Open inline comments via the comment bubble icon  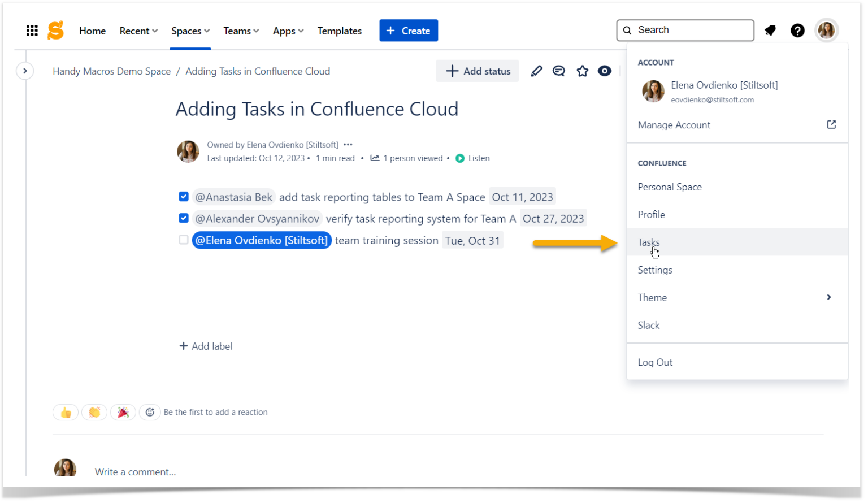[x=559, y=71]
